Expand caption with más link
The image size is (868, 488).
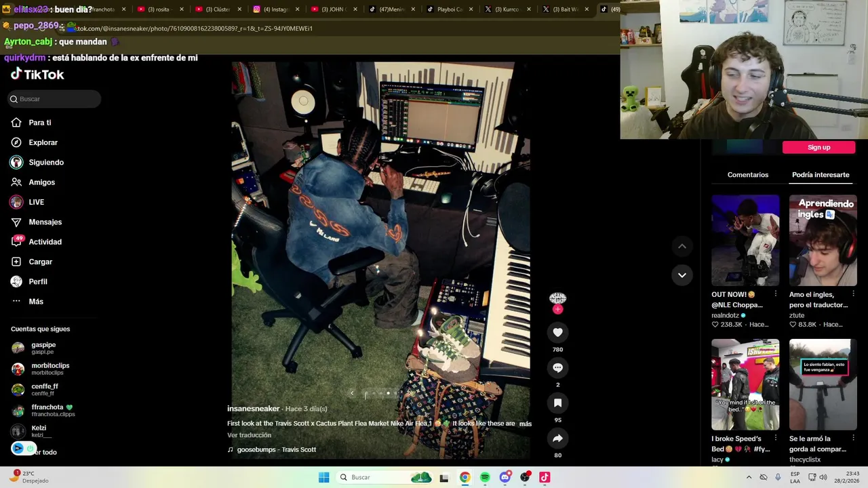[x=525, y=424]
